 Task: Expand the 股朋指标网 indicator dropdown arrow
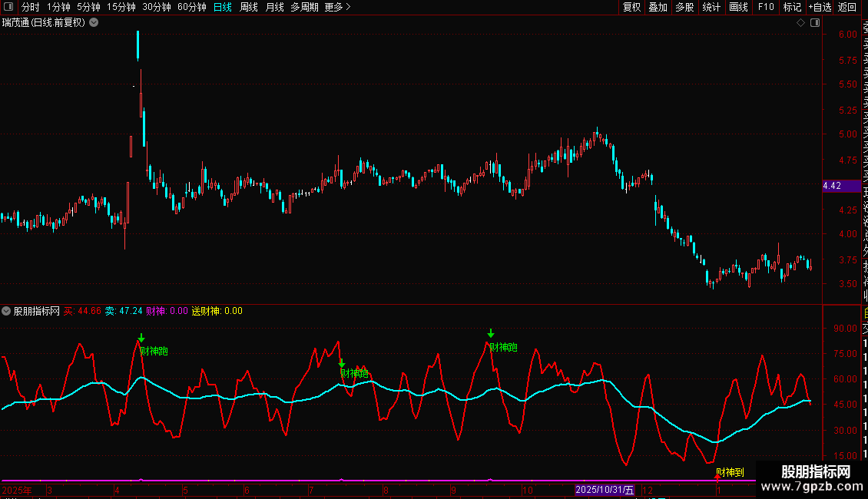tap(6, 311)
